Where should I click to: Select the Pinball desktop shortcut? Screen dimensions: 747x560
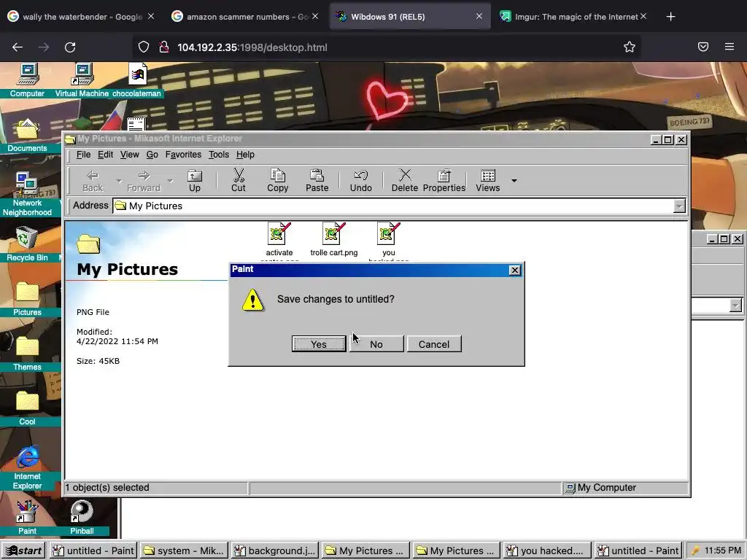tap(82, 518)
